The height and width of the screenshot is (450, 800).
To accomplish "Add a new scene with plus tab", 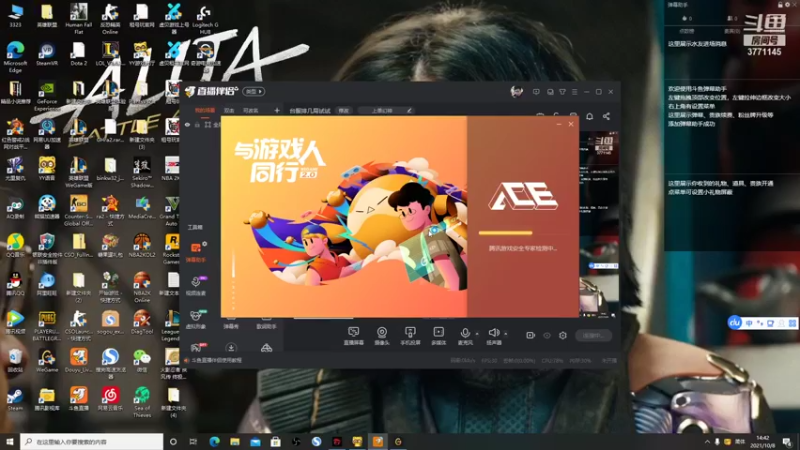I will click(277, 110).
